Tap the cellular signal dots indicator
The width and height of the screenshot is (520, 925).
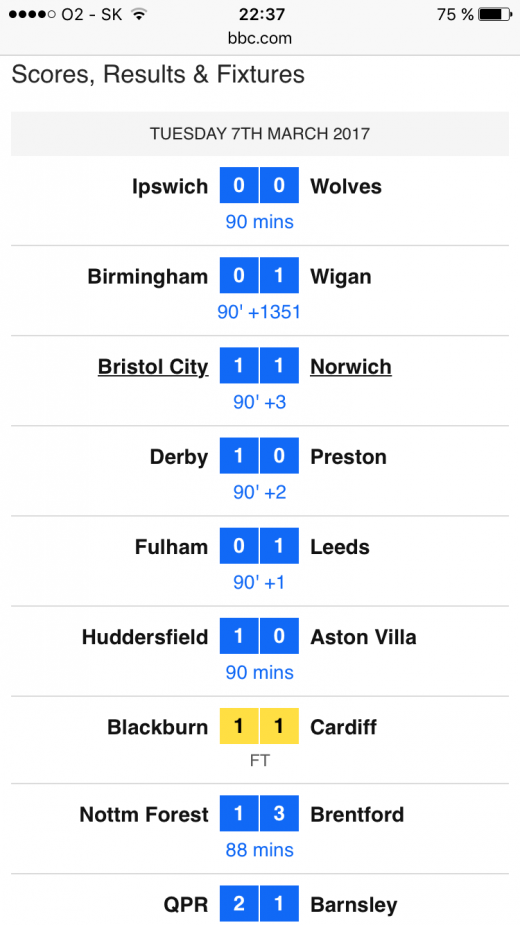click(33, 14)
